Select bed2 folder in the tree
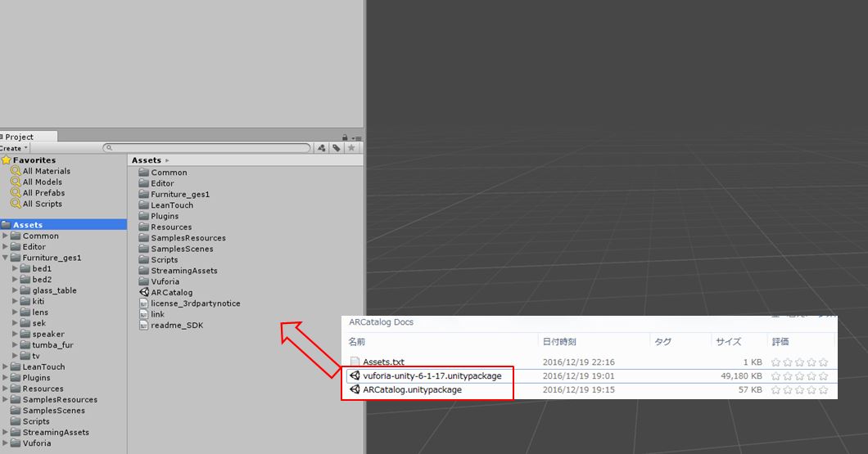This screenshot has height=454, width=868. (37, 279)
